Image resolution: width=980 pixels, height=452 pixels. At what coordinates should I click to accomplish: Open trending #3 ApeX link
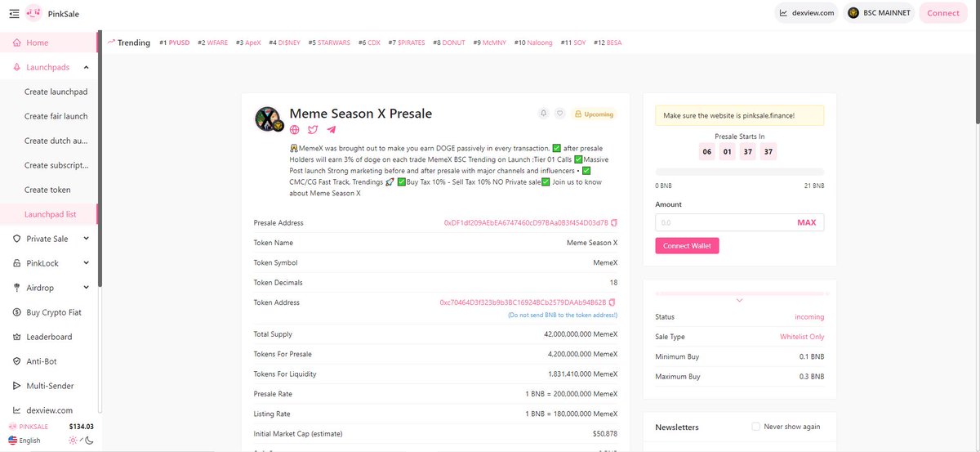click(248, 43)
